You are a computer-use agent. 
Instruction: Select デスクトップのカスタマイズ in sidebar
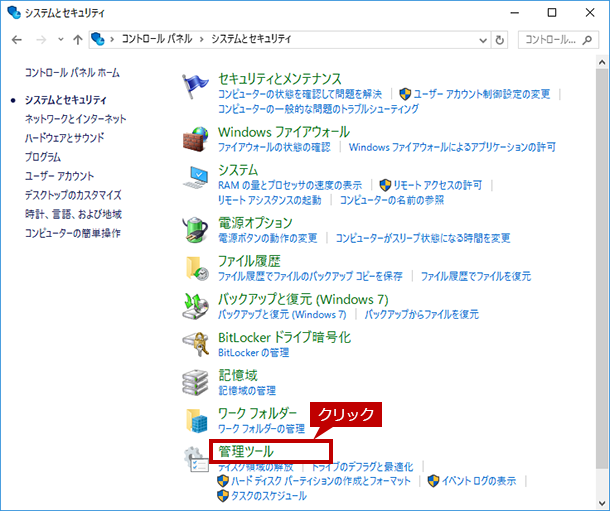73,195
